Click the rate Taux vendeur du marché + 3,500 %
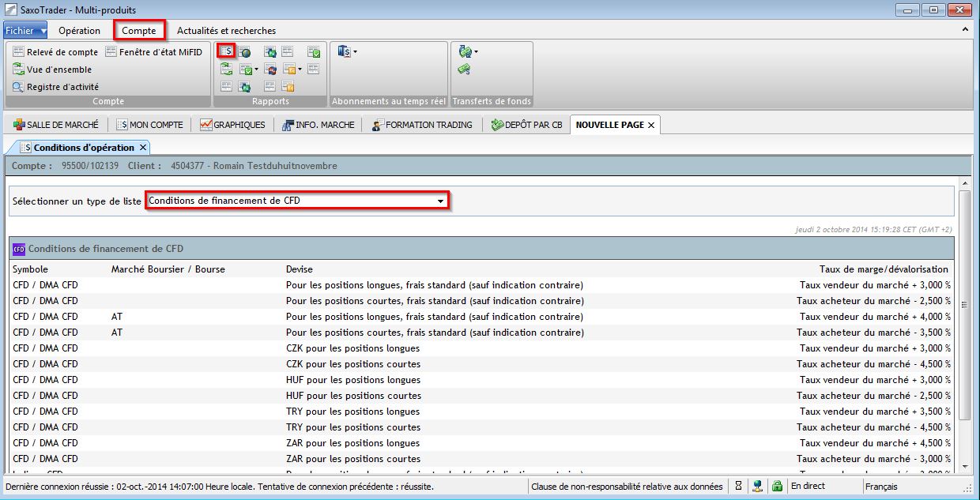Image resolution: width=980 pixels, height=500 pixels. point(874,412)
